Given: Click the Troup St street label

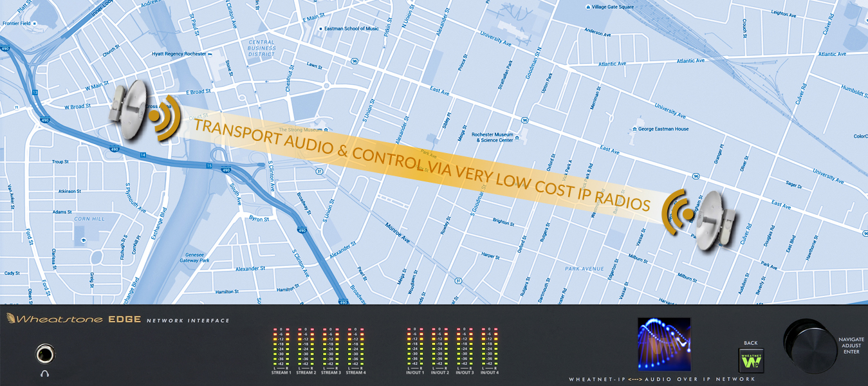Looking at the screenshot, I should pos(60,162).
